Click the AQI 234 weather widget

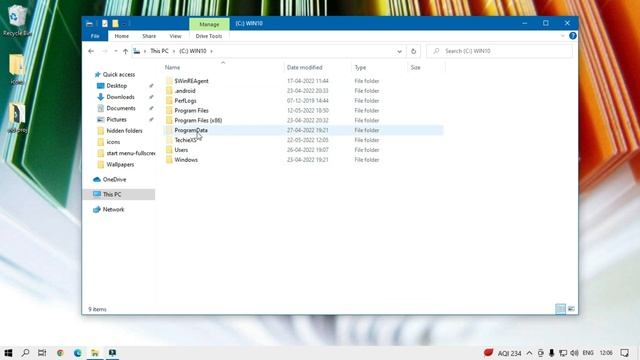pyautogui.click(x=502, y=353)
